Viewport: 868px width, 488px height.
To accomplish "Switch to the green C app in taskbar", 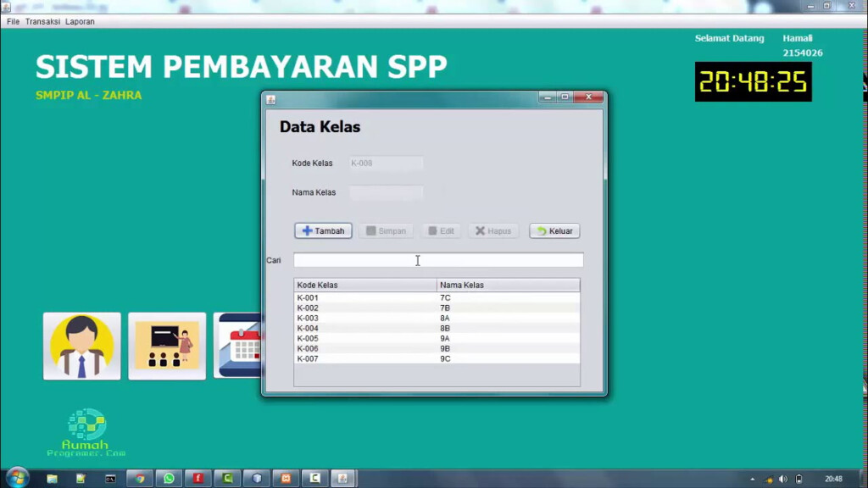I will (227, 479).
